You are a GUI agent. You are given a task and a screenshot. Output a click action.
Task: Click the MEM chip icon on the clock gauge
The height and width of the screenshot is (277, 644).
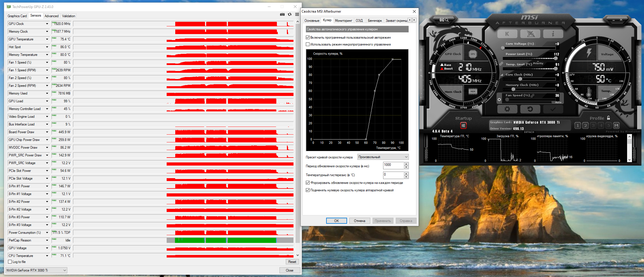click(x=473, y=92)
